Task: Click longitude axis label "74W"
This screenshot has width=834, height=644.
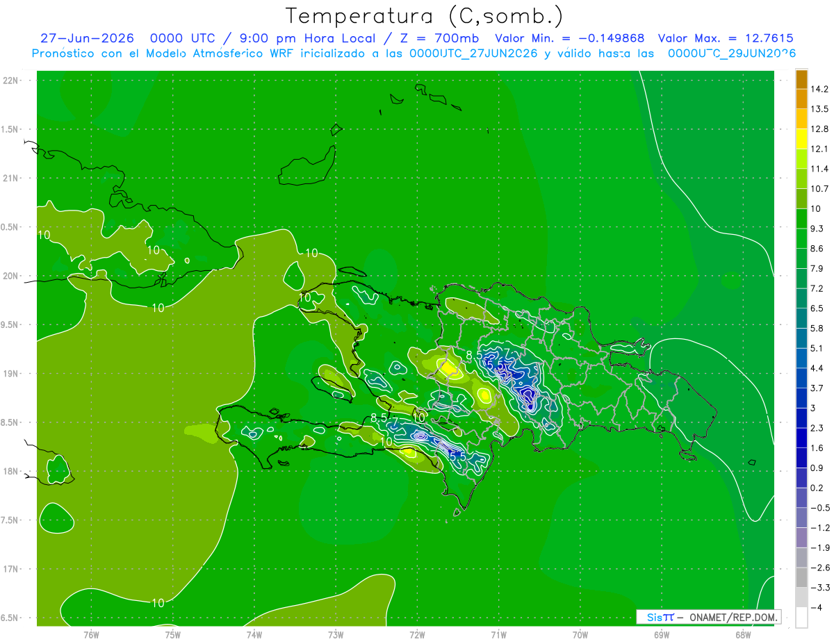Action: click(254, 634)
